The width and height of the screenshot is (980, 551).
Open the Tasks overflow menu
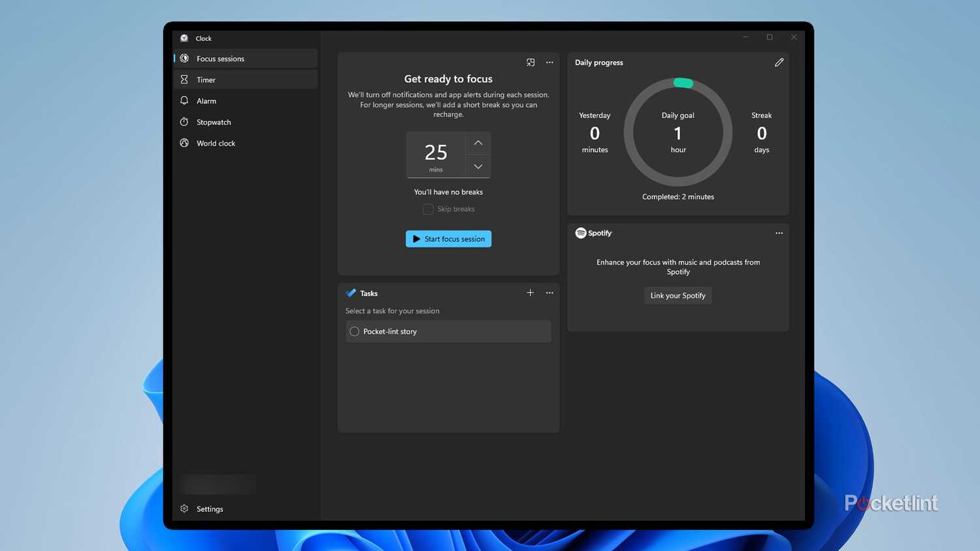pyautogui.click(x=549, y=292)
